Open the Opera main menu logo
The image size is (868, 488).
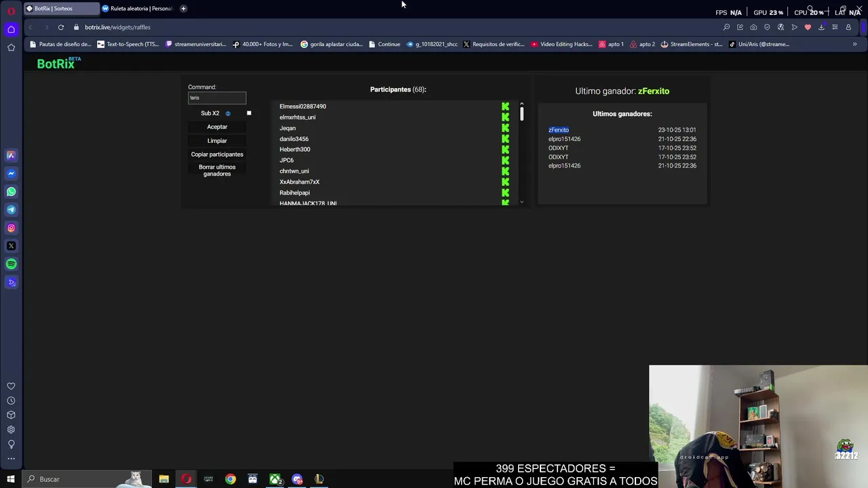11,11
